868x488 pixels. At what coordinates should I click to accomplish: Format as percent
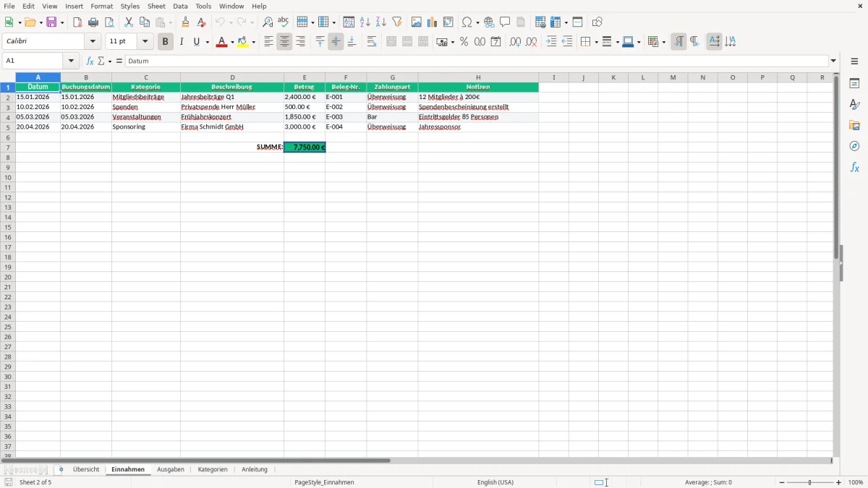point(464,42)
